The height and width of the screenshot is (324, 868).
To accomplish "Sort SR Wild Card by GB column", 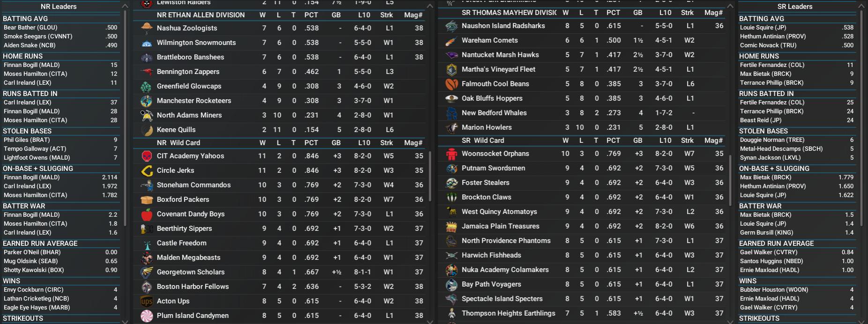I will (x=638, y=140).
